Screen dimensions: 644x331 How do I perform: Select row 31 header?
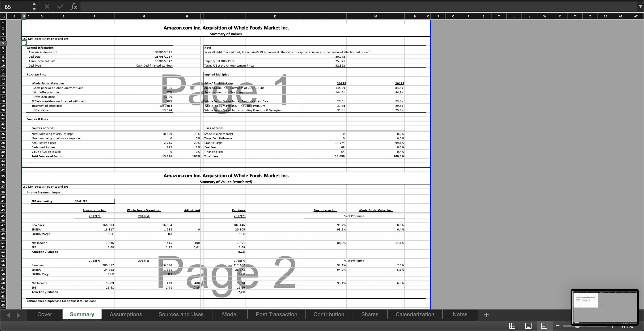tap(3, 156)
